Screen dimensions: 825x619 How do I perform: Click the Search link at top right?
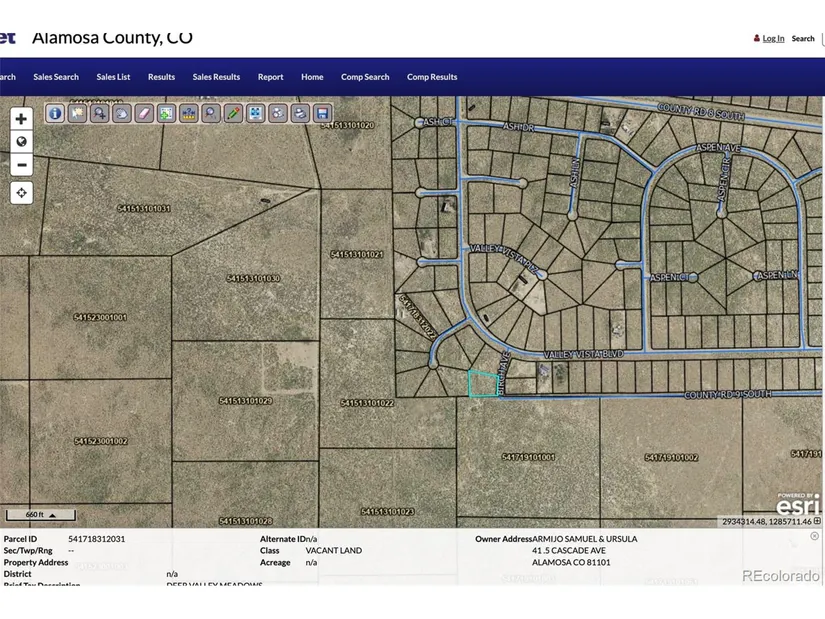tap(803, 39)
